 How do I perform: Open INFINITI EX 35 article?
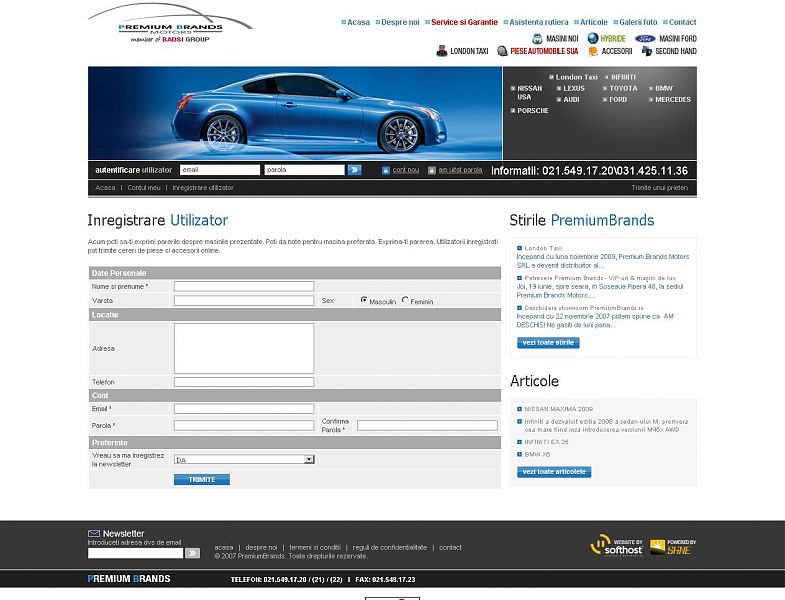[x=546, y=442]
